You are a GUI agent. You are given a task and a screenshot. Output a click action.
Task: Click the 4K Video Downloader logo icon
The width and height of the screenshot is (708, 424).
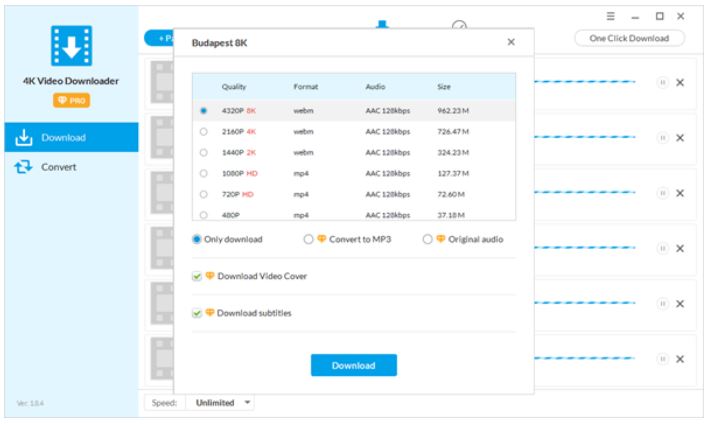(71, 46)
